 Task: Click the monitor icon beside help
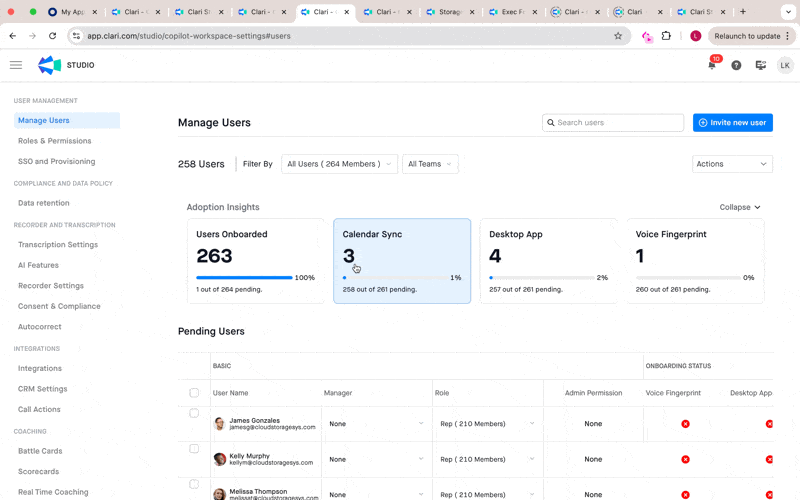click(x=760, y=65)
